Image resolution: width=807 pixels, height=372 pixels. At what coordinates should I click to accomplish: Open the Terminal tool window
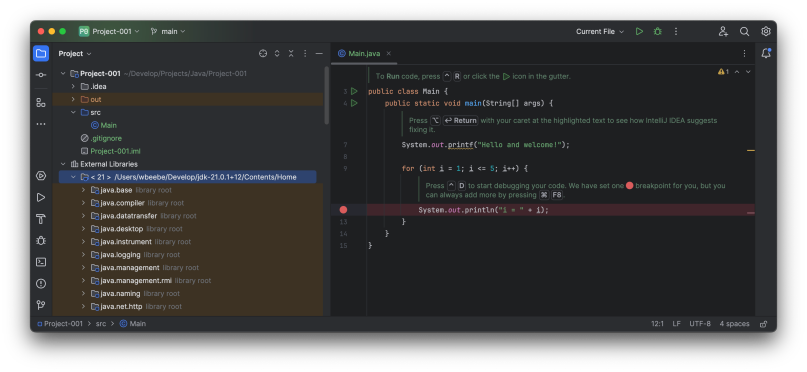point(41,262)
